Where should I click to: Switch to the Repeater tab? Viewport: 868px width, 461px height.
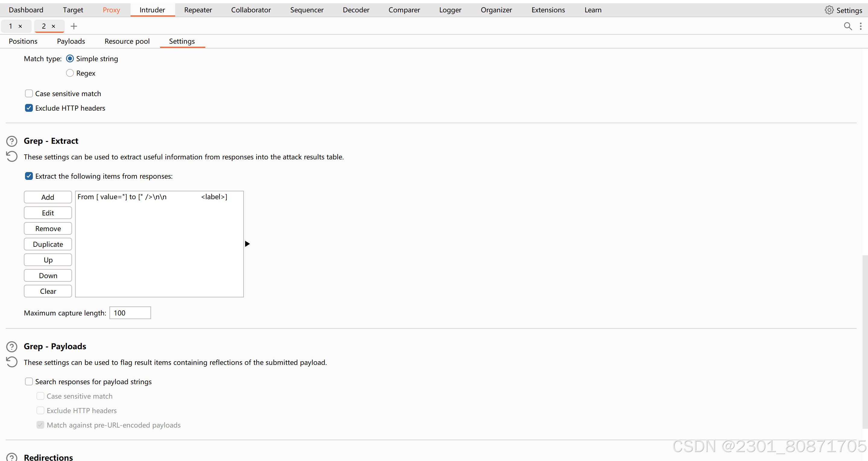tap(198, 10)
